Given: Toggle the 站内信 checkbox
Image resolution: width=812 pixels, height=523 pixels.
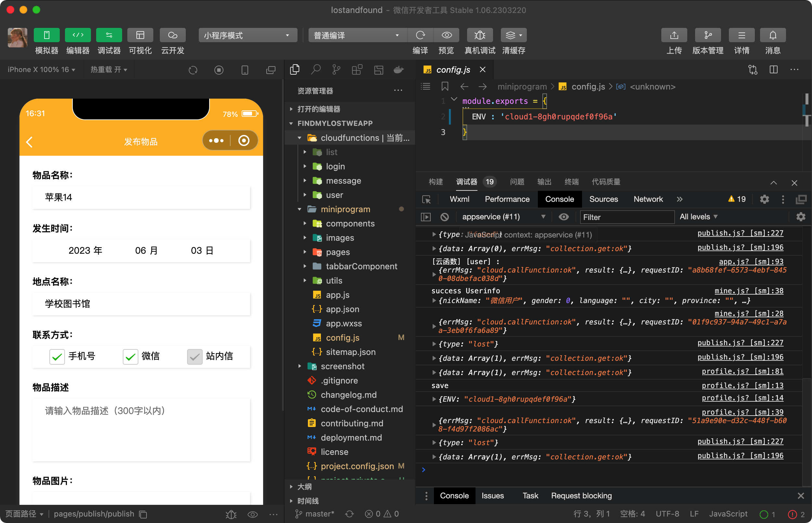Looking at the screenshot, I should point(195,357).
